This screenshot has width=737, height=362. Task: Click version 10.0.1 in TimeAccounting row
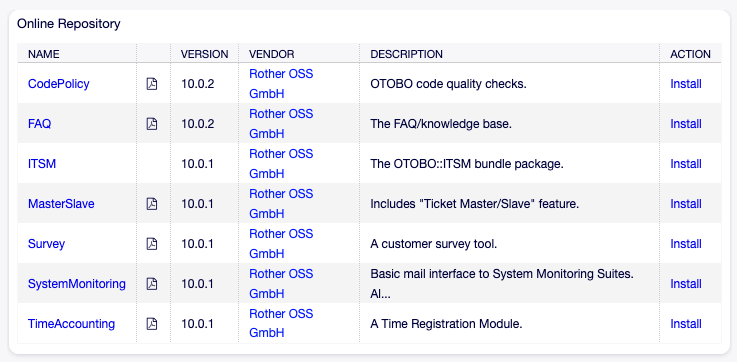[198, 324]
